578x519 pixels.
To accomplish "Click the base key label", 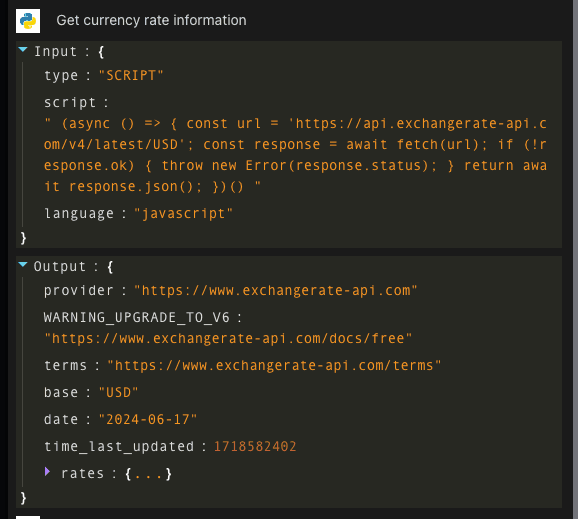I will click(x=61, y=393).
